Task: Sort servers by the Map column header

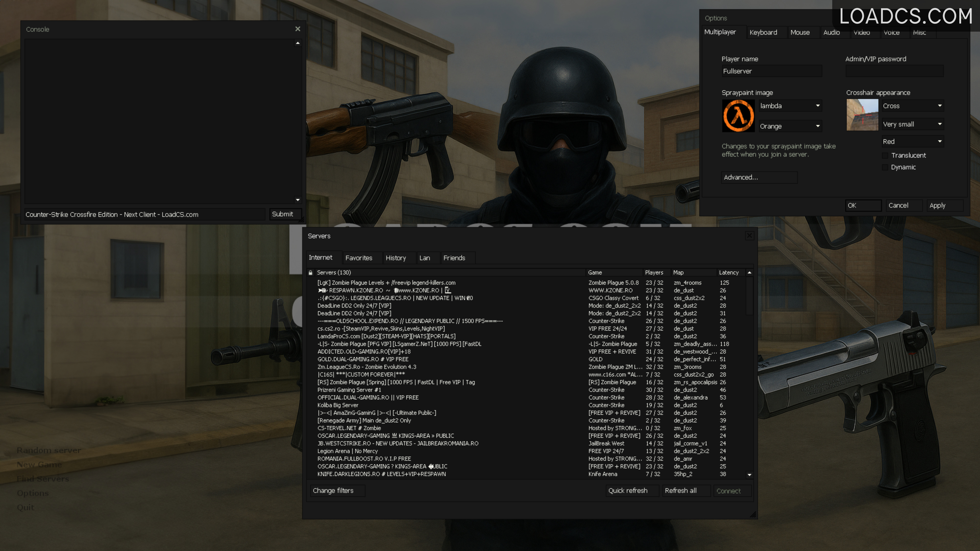Action: click(694, 273)
